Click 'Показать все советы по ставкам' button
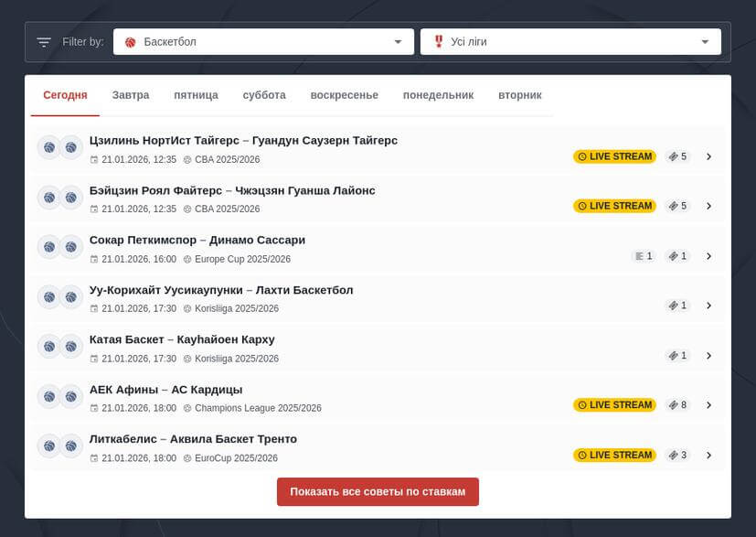This screenshot has height=537, width=756. coord(378,491)
